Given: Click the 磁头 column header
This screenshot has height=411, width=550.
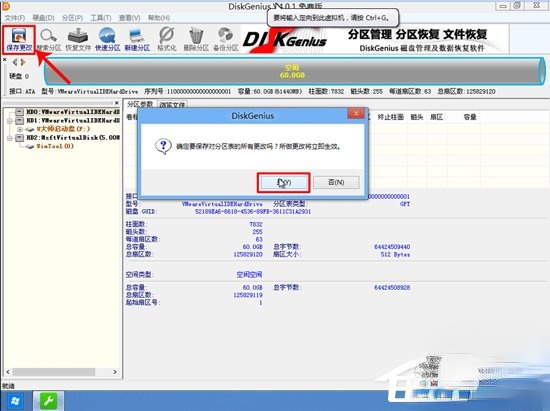Looking at the screenshot, I should click(417, 117).
